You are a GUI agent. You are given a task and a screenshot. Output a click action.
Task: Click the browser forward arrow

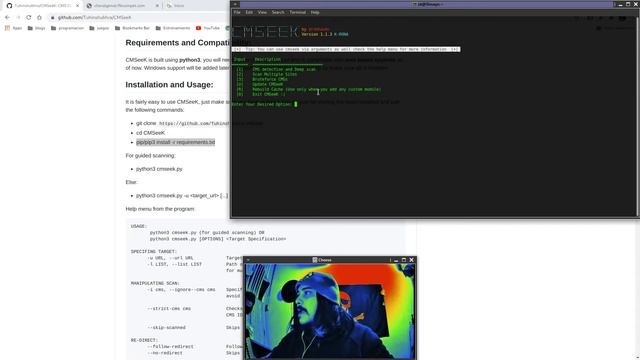pos(18,18)
